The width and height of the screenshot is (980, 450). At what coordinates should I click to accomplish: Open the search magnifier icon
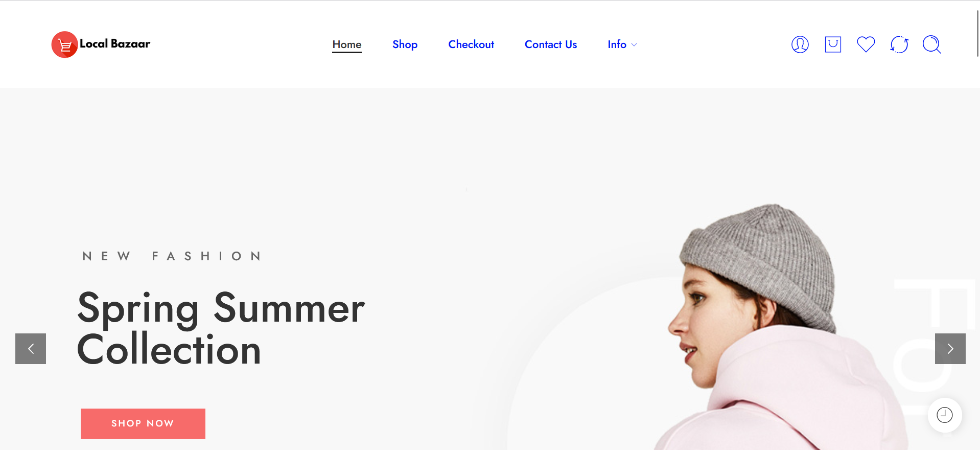click(x=931, y=44)
